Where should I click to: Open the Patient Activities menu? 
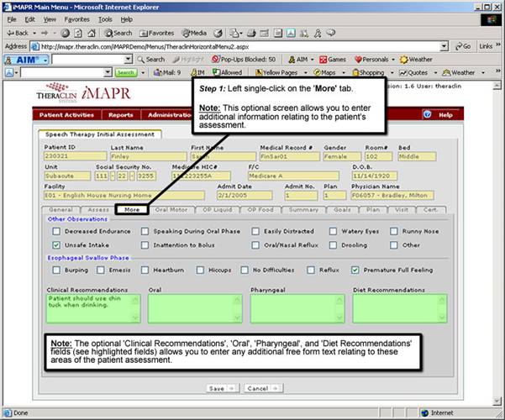tap(66, 115)
